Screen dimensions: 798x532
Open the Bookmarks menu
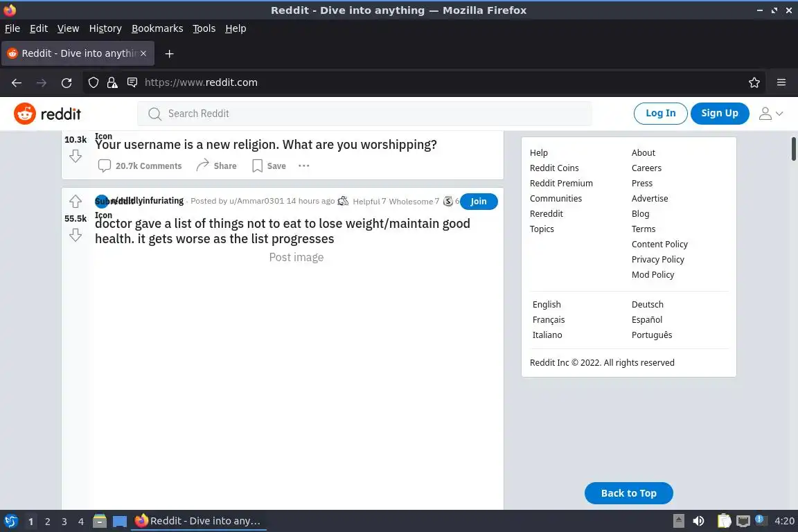pyautogui.click(x=157, y=28)
